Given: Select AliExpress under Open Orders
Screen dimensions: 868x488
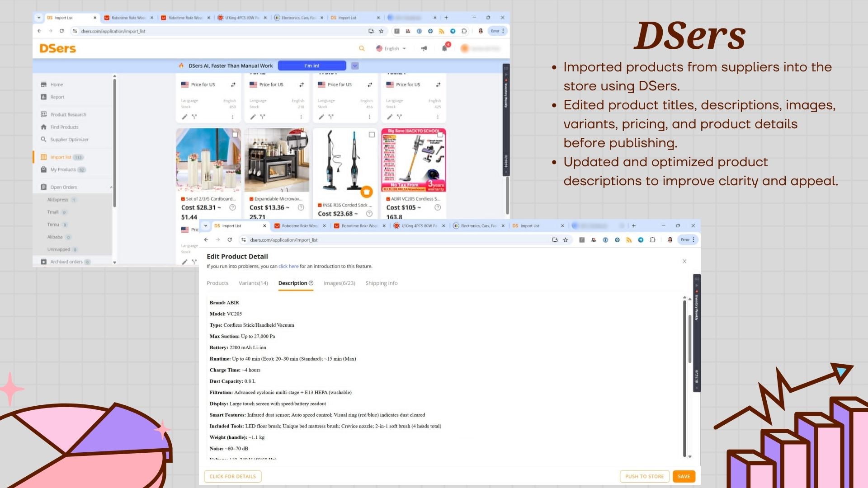Looking at the screenshot, I should 61,200.
